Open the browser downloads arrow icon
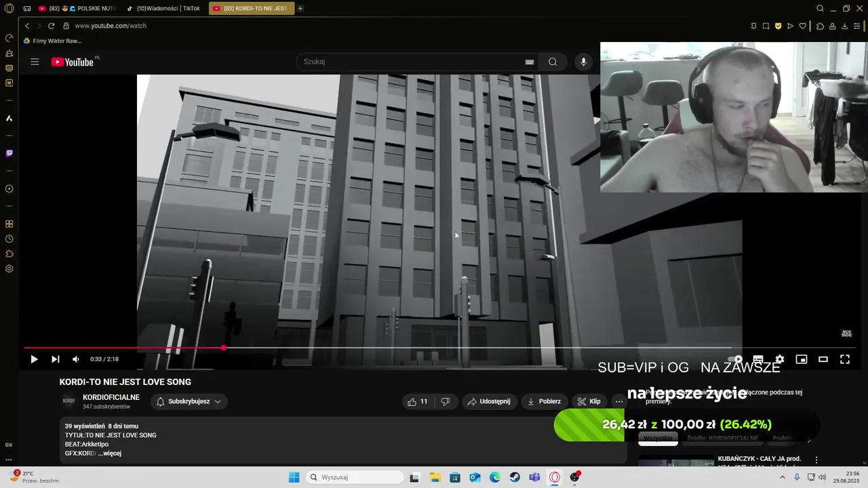 844,26
